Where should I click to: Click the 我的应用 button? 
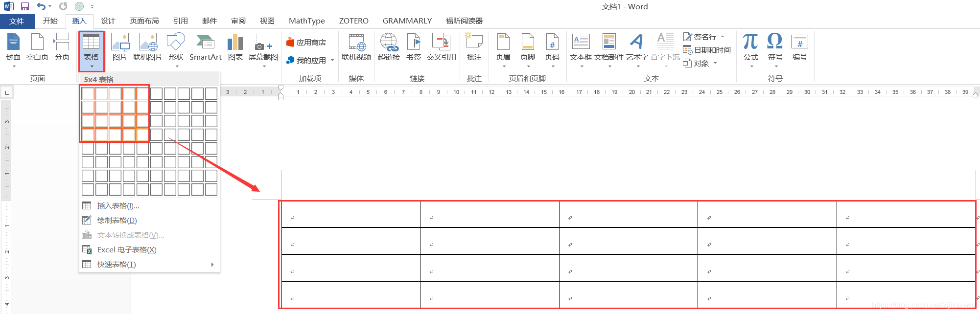click(x=306, y=61)
